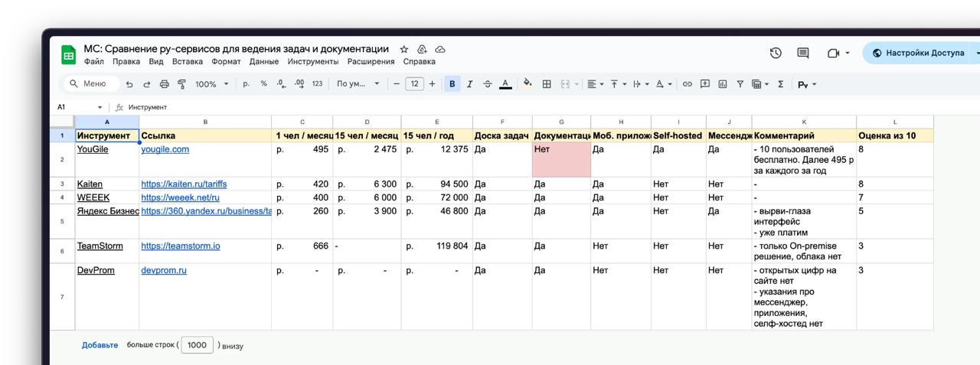The width and height of the screenshot is (980, 365).
Task: Open vertical align dropdown
Action: click(617, 84)
